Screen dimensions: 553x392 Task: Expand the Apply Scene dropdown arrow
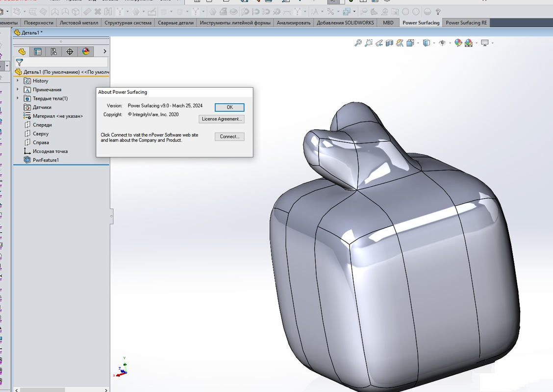coord(477,43)
